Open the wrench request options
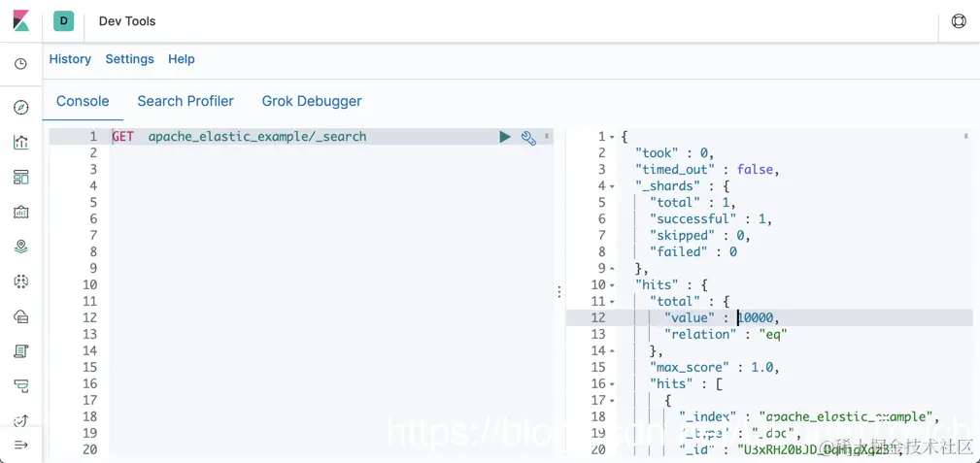Viewport: 980px width, 463px height. pos(528,138)
